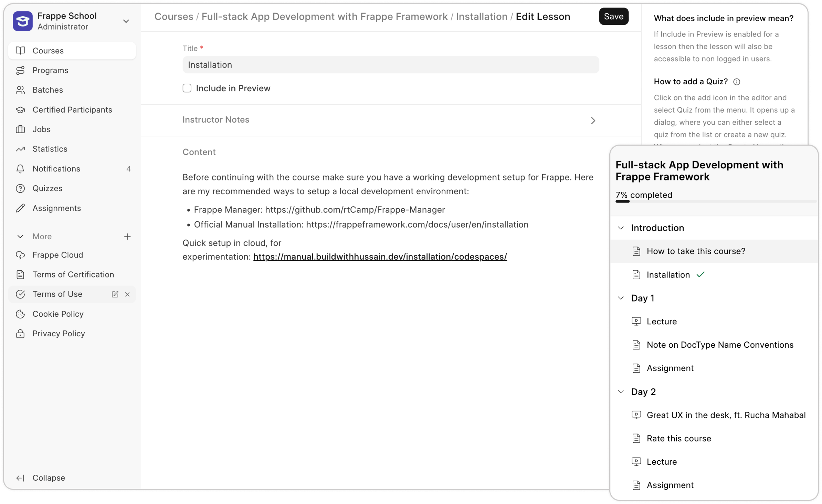Enable the Include in Preview checkbox
This screenshot has height=504, width=822.
pyautogui.click(x=187, y=88)
